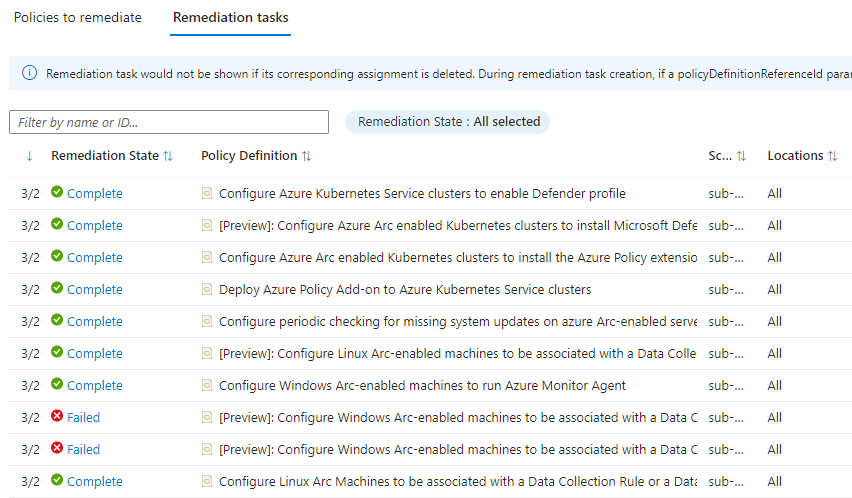Click policy icon beside Azure Policy extension row
Viewport: 852px width, 498px height.
207,257
